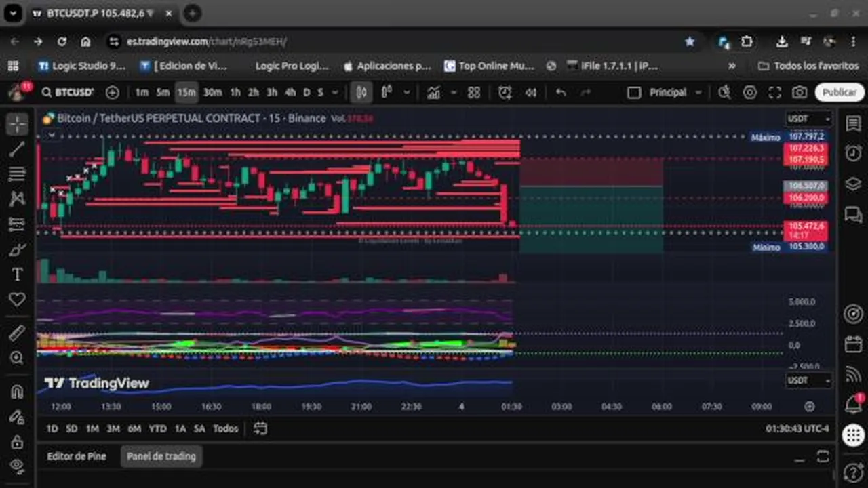Screen dimensions: 868x488
Task: Open the layout setup square icon
Action: click(634, 92)
